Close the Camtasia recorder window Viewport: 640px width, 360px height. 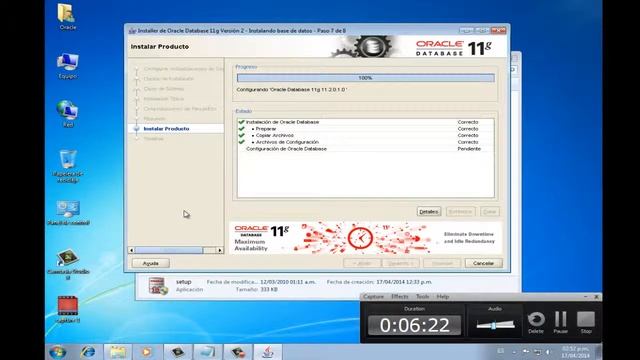click(596, 297)
